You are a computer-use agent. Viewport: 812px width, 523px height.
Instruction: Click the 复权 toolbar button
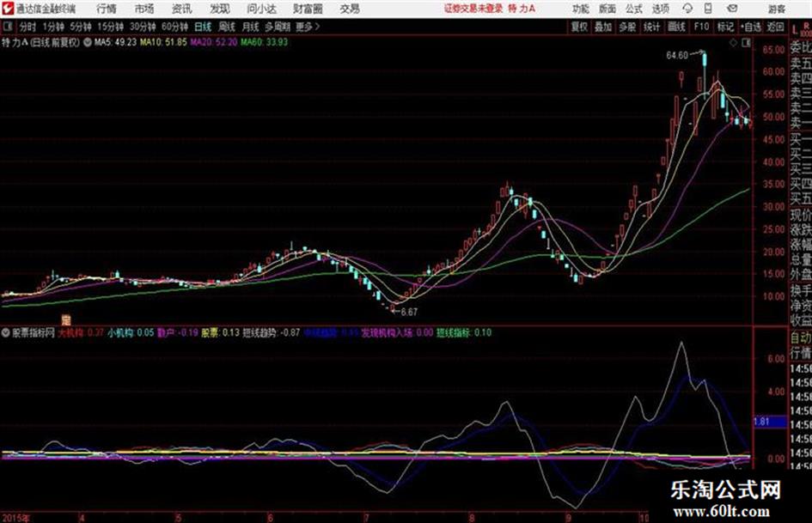579,27
